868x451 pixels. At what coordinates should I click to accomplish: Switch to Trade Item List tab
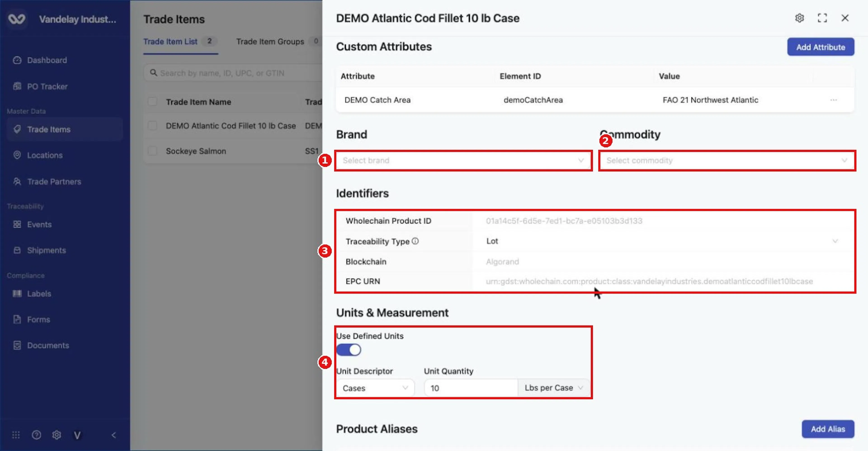tap(180, 42)
